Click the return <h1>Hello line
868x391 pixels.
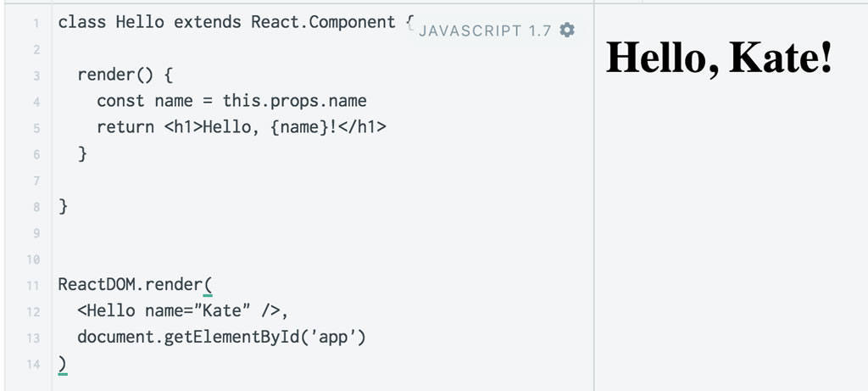[x=242, y=128]
